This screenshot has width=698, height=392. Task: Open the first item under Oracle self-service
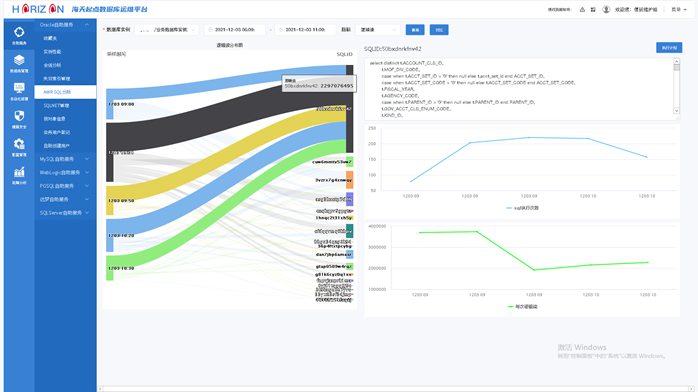(65, 38)
